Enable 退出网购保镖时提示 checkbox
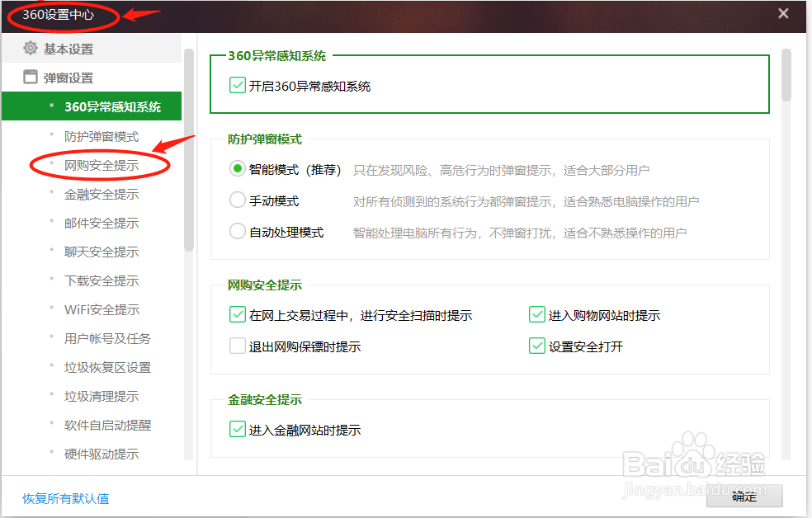 pos(237,346)
